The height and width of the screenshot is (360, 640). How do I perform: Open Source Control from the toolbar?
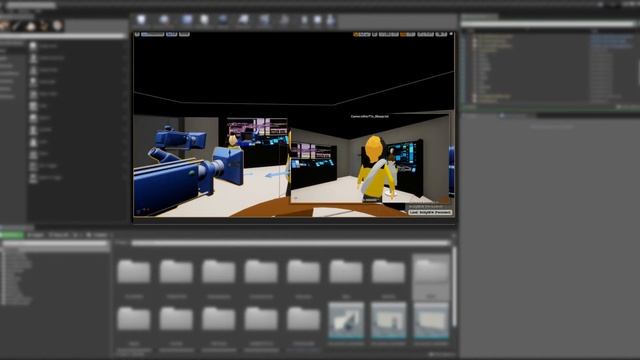(x=164, y=20)
